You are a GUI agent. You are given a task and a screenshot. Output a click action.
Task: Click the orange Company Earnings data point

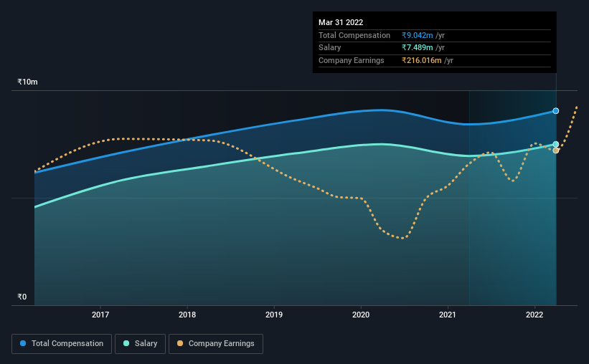coord(555,150)
